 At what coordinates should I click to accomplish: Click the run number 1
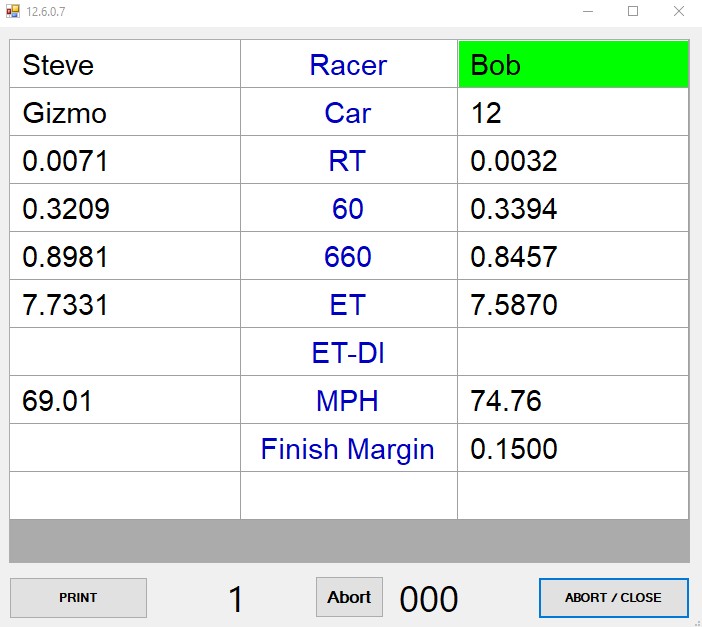(235, 599)
